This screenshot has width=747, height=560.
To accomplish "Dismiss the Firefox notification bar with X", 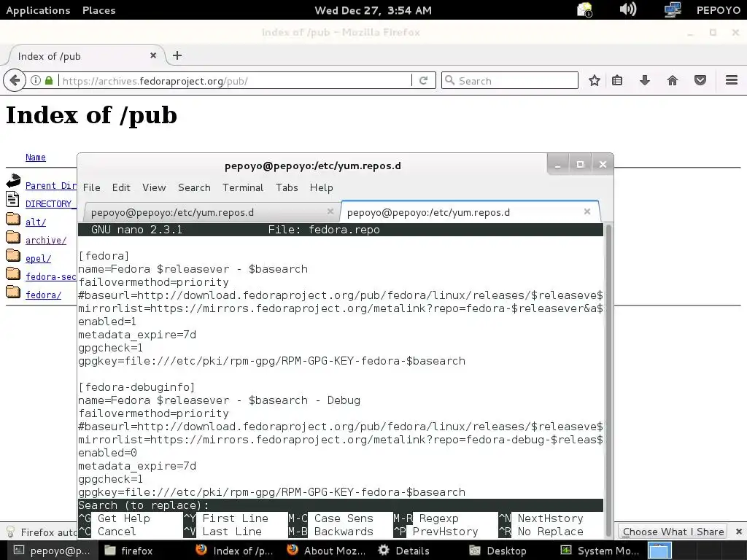I will [738, 532].
